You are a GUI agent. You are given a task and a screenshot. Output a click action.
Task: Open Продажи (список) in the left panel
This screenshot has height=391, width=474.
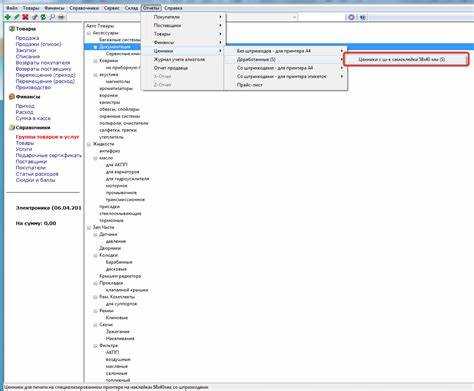click(x=39, y=44)
